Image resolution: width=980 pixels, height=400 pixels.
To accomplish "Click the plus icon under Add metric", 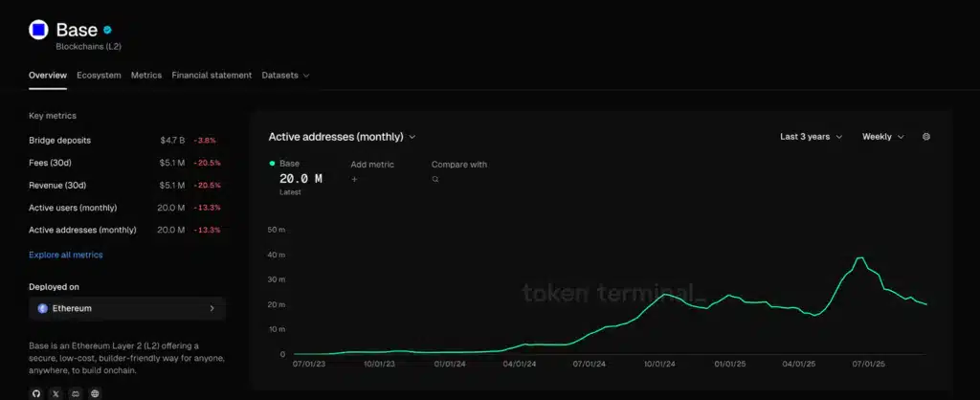I will [x=354, y=179].
